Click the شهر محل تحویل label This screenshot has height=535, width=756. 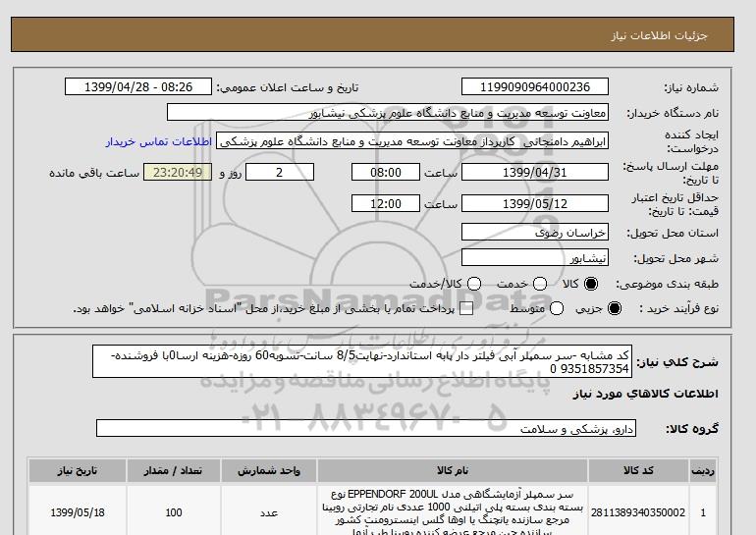[675, 258]
